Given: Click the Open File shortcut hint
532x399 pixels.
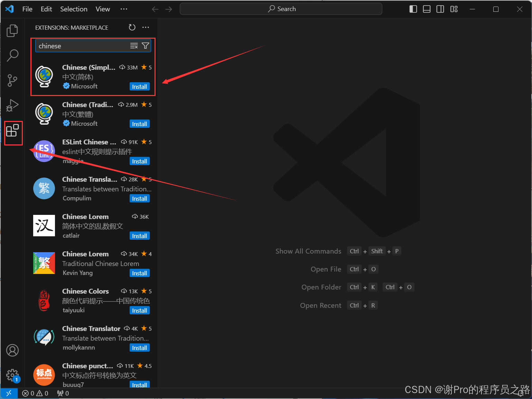Looking at the screenshot, I should (x=326, y=269).
